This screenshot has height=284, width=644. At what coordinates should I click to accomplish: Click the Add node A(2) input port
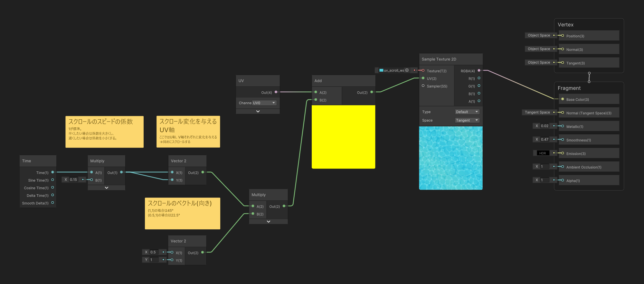pyautogui.click(x=316, y=92)
